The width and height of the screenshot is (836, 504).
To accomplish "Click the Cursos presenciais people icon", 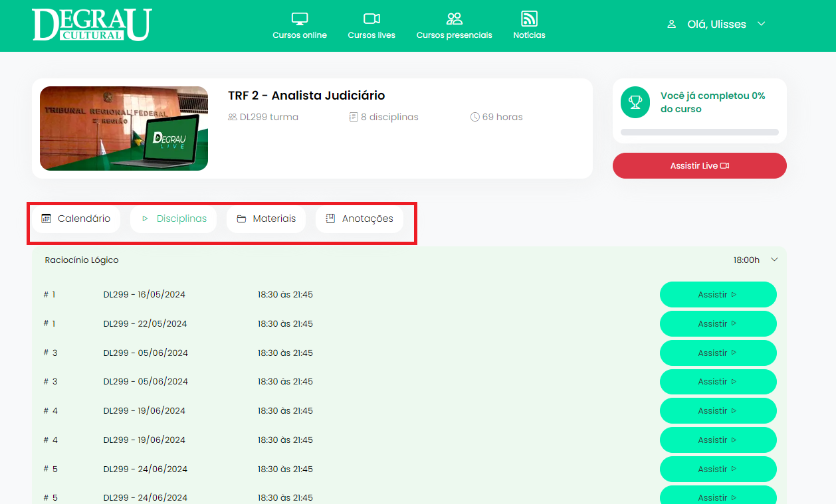I will 454,19.
